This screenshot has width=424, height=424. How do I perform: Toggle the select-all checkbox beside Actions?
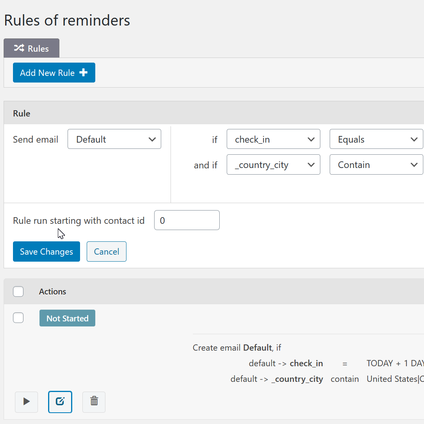tap(18, 291)
